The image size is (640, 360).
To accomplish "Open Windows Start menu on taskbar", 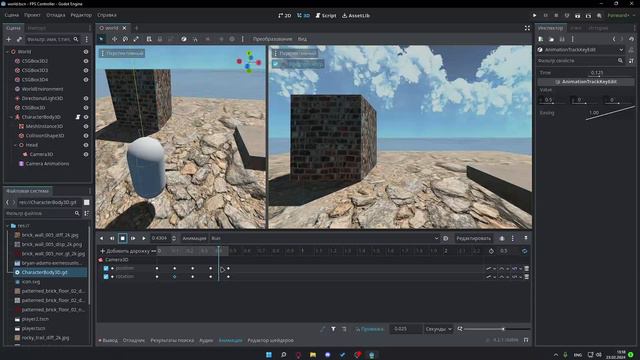I will click(269, 355).
